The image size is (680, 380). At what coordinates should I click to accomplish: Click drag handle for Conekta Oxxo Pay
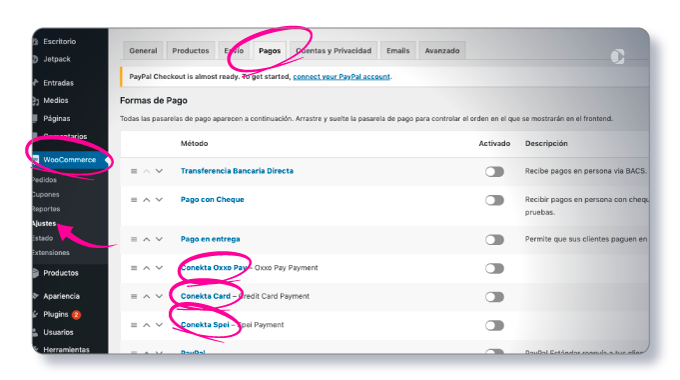[x=134, y=268]
